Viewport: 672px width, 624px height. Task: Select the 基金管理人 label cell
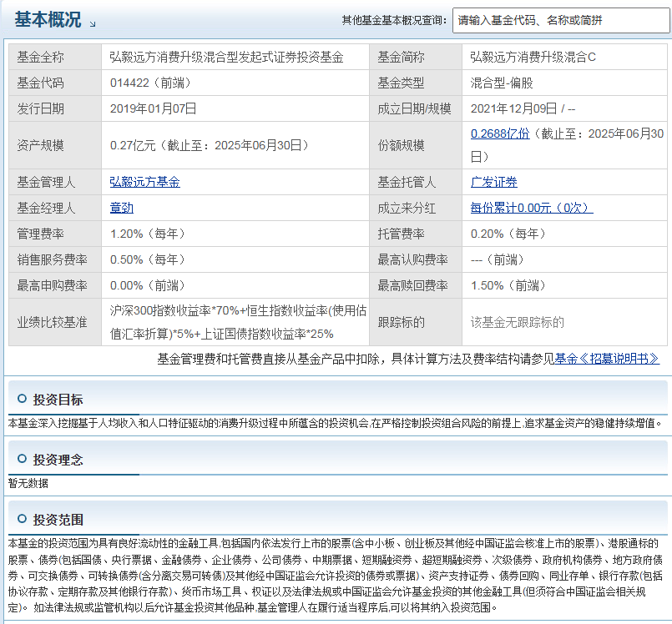55,182
